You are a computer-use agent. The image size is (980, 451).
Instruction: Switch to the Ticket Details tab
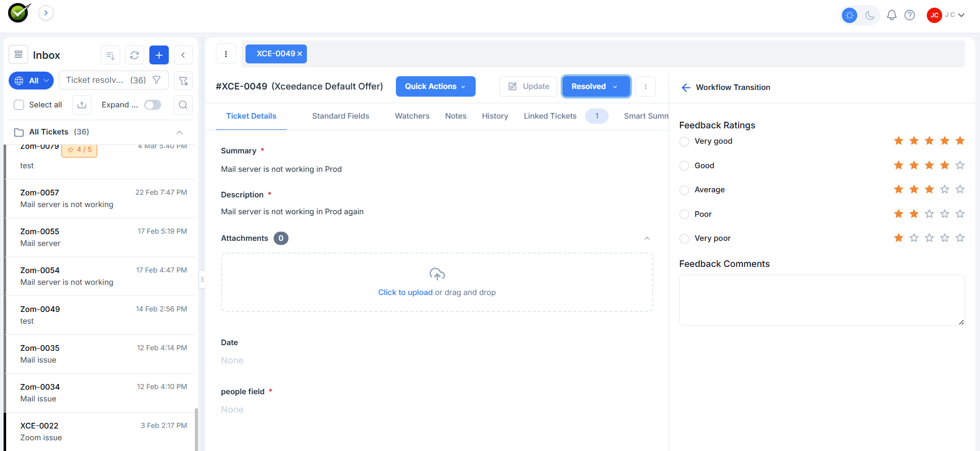pyautogui.click(x=251, y=116)
